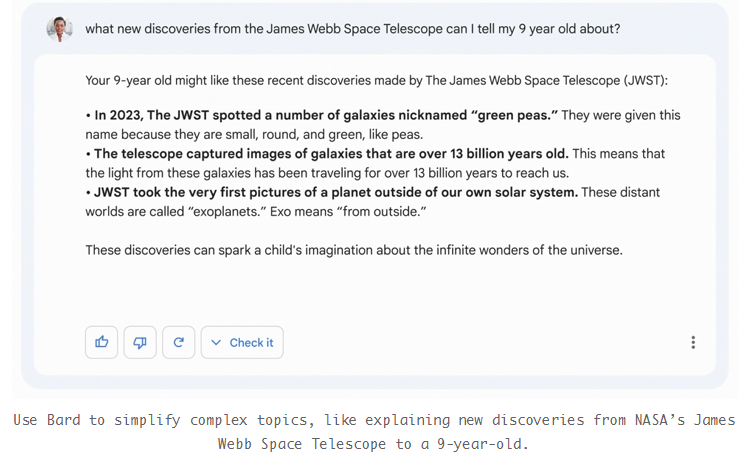Screen dimensions: 748x459
Task: Click the thumbs down button
Action: coord(140,342)
